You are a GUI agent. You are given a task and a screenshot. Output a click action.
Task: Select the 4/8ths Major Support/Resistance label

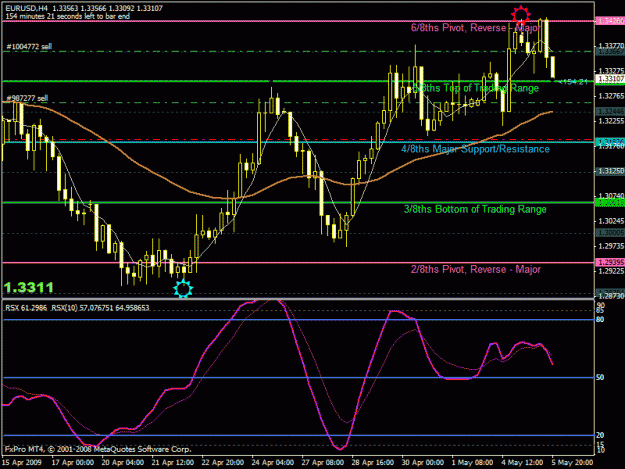pyautogui.click(x=475, y=149)
